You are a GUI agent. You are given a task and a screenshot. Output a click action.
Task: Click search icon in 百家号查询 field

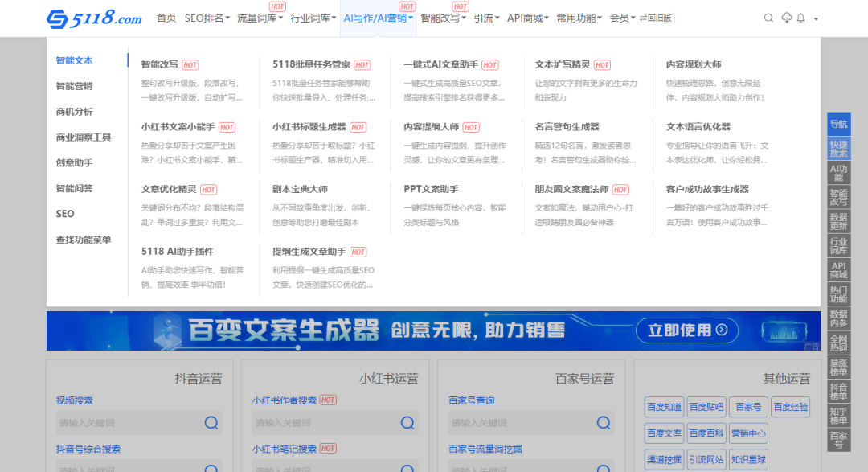[x=604, y=423]
